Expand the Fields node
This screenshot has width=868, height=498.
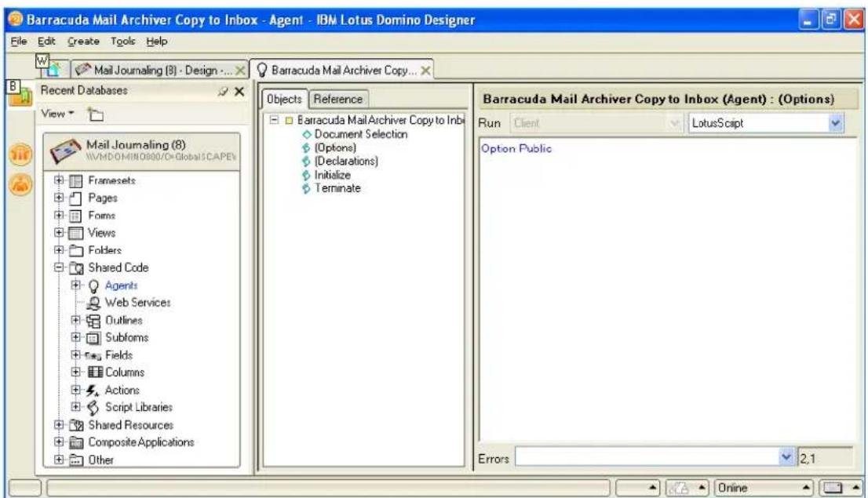76,354
